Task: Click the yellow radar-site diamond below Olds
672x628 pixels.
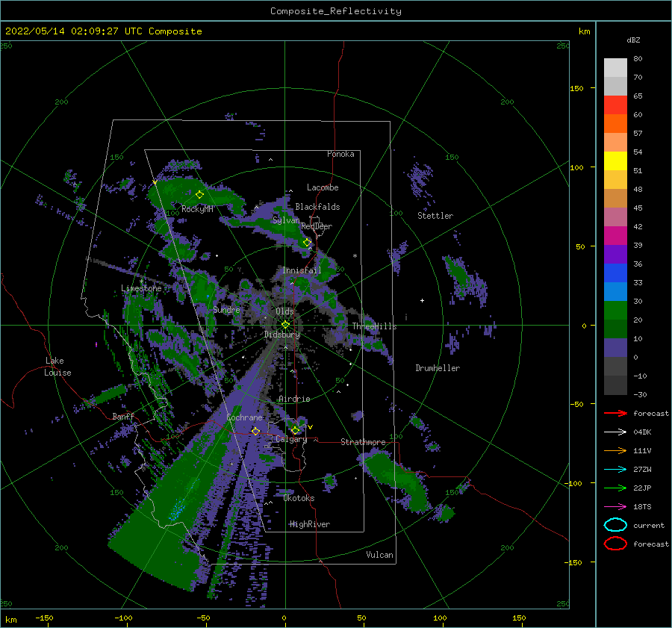Action: (285, 325)
